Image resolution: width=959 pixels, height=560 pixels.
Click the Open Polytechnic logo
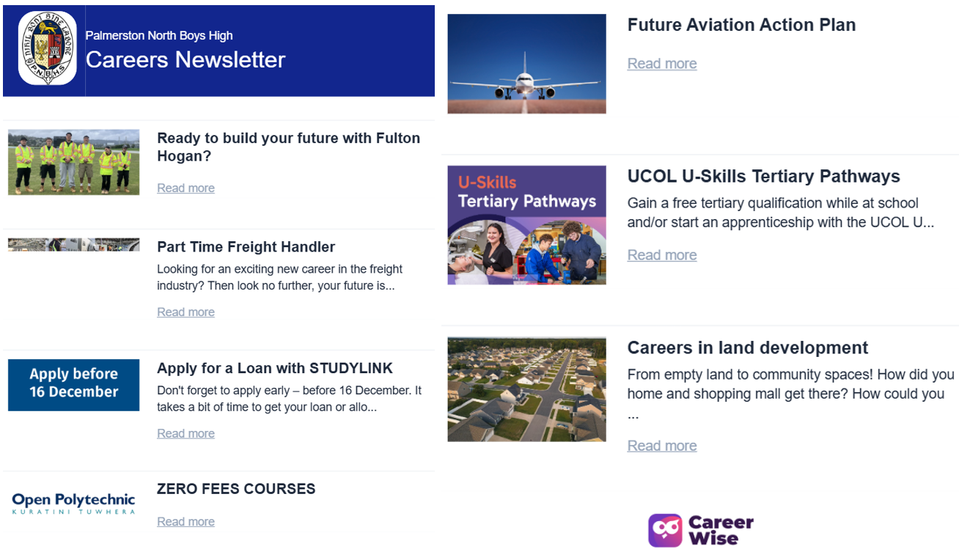pos(73,503)
